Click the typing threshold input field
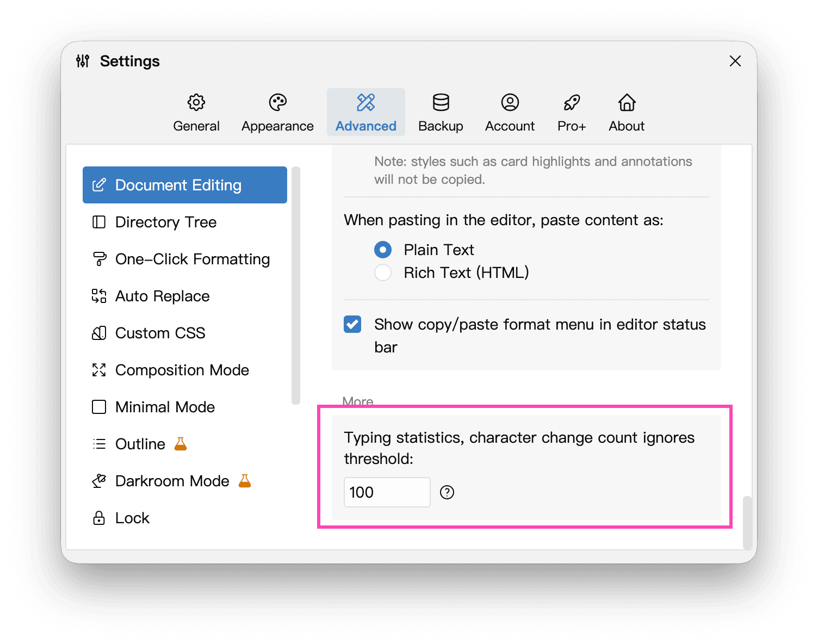This screenshot has height=644, width=818. 387,492
